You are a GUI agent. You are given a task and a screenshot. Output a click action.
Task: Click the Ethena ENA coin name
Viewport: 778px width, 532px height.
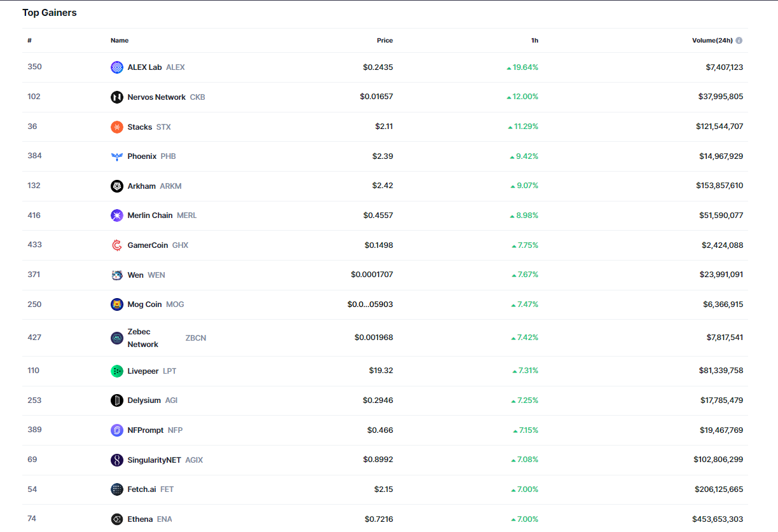pyautogui.click(x=140, y=519)
